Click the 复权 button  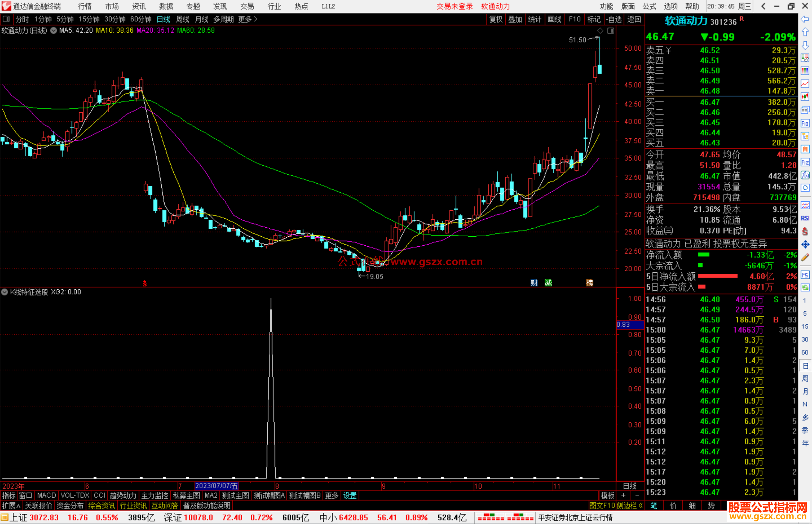pos(495,19)
